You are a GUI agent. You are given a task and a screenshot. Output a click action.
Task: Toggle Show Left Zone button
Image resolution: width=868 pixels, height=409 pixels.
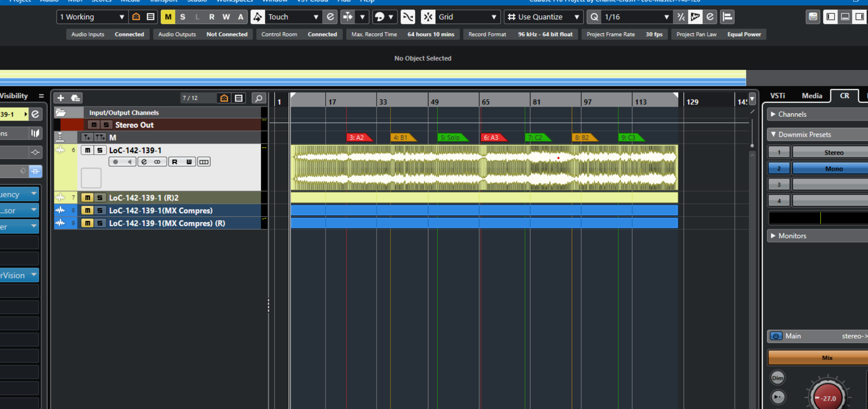[x=831, y=17]
